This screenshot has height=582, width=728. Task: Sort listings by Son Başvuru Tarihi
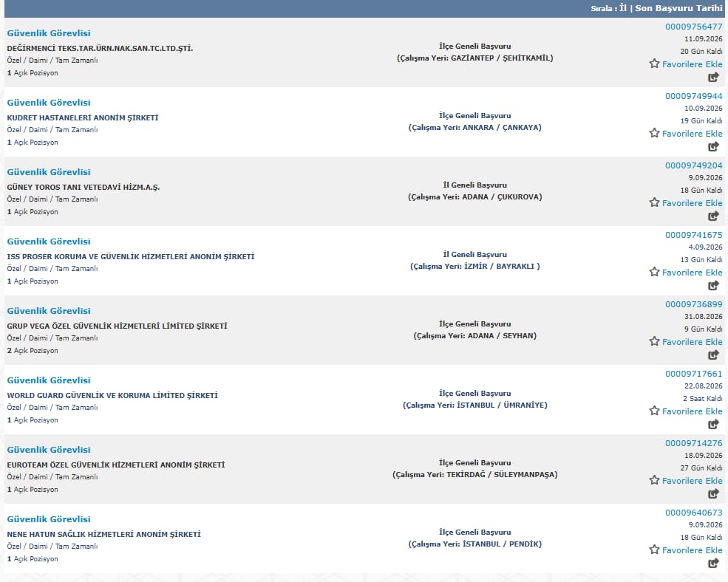click(678, 8)
